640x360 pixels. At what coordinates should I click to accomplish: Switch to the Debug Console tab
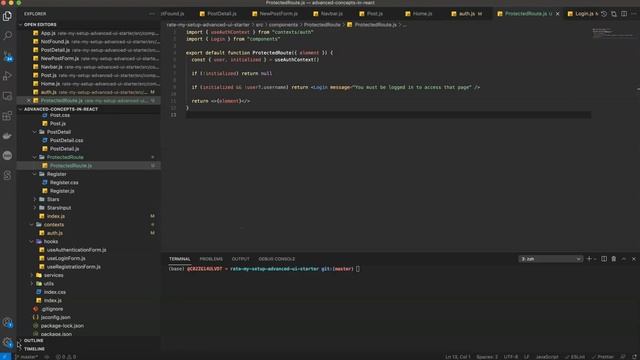[x=276, y=259]
